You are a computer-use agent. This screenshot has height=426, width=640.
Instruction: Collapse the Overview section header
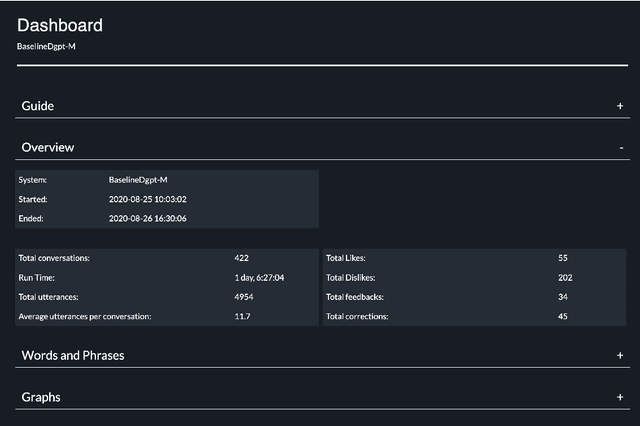pyautogui.click(x=48, y=148)
